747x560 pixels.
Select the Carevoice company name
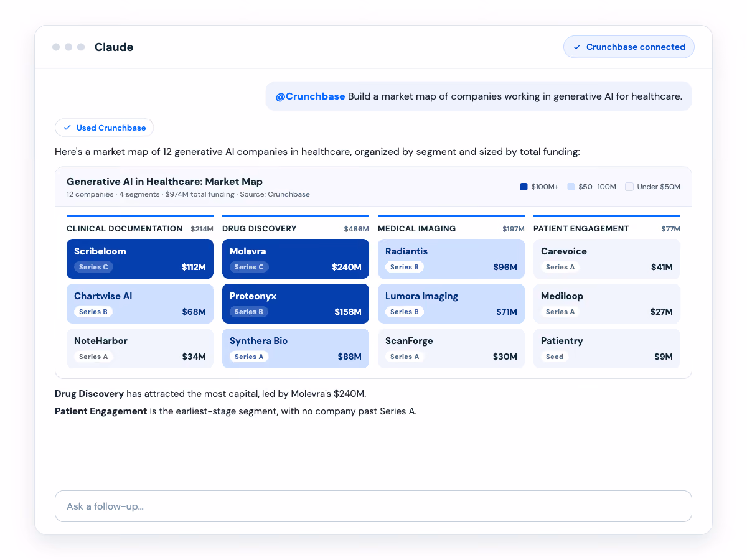[x=564, y=251]
